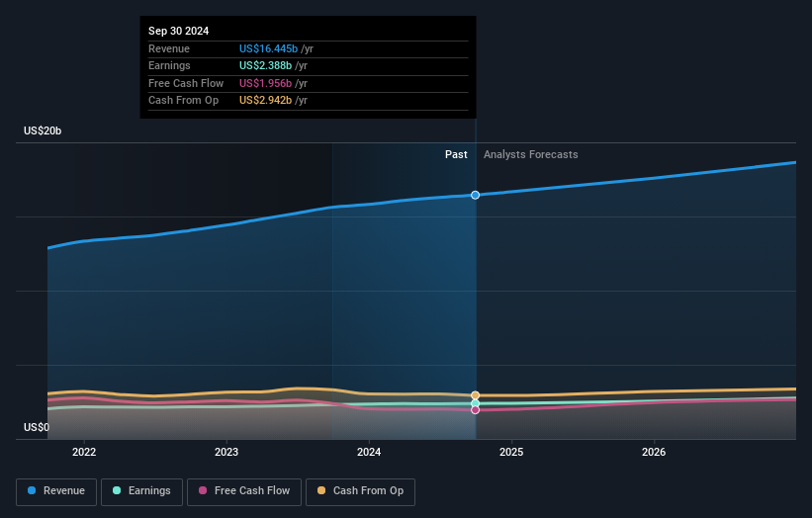The width and height of the screenshot is (812, 518).
Task: Click the US$0 y-axis label
Action: pos(37,427)
